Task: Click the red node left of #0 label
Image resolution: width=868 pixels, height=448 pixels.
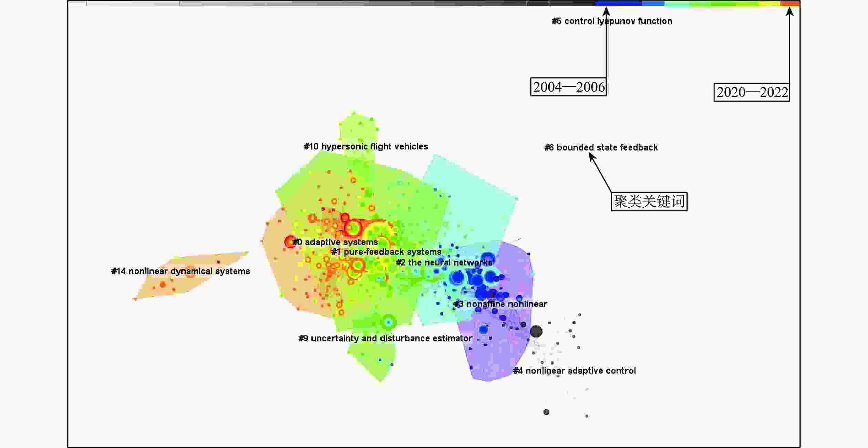Action: (x=290, y=242)
